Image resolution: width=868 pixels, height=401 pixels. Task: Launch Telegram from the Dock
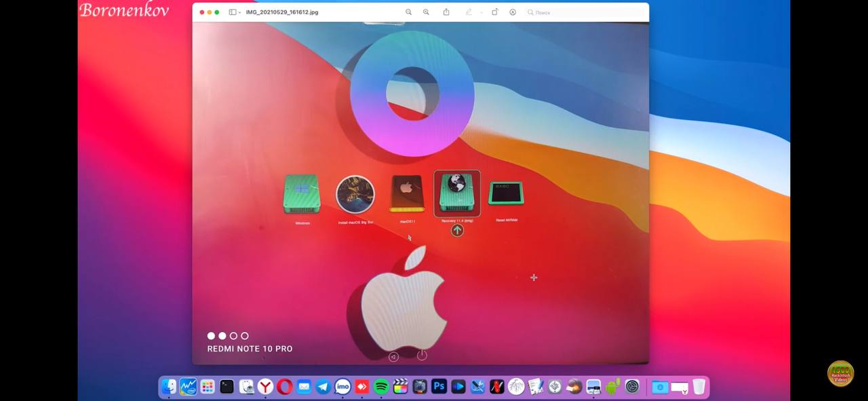point(323,387)
